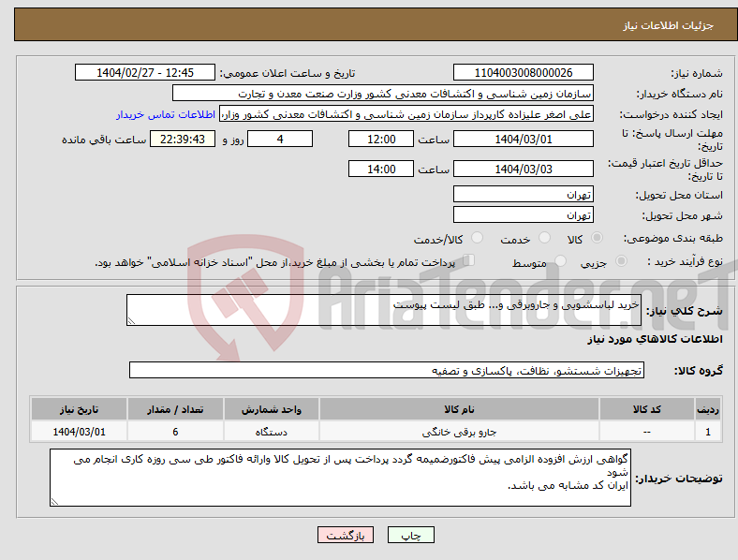Screen dimensions: 738x560
Task: Click the گروه کالا label
Action: pyautogui.click(x=699, y=371)
